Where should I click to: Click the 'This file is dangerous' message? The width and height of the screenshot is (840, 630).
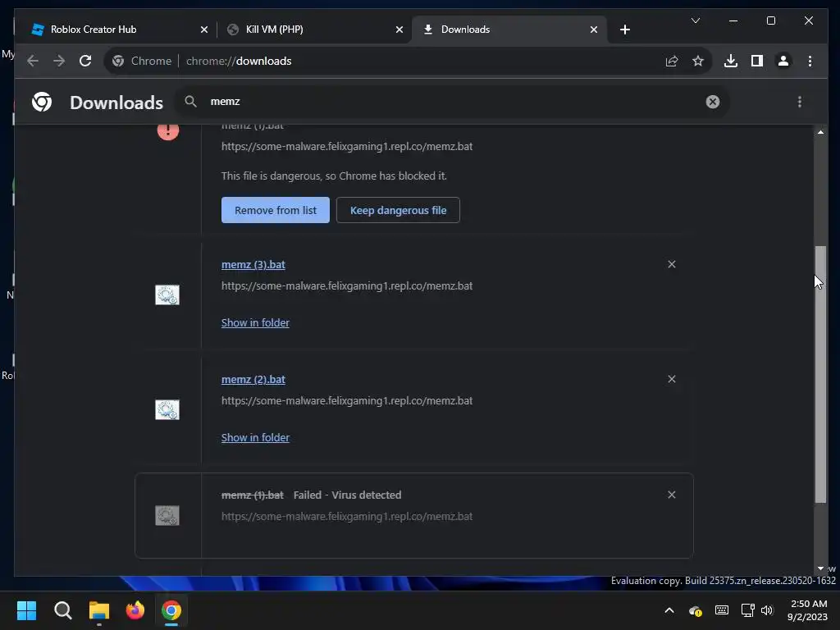[334, 176]
